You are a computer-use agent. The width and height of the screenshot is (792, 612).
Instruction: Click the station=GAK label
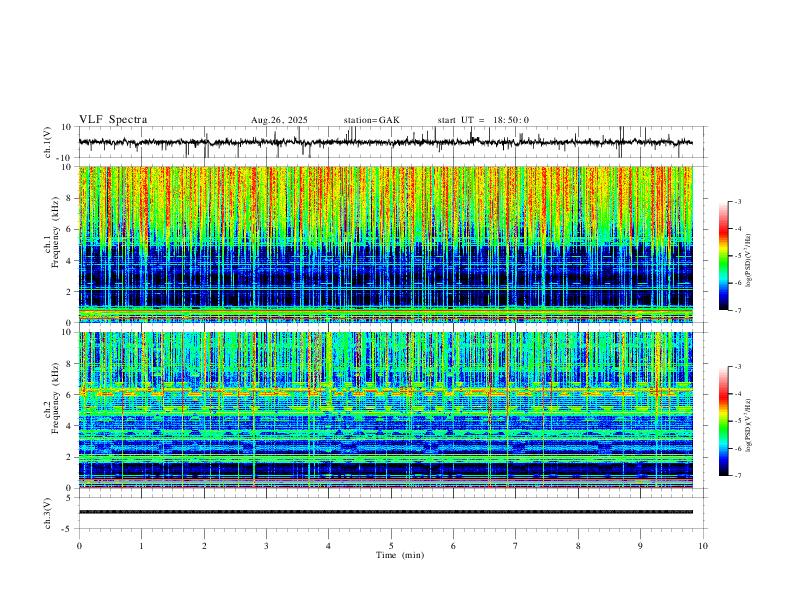tap(371, 120)
